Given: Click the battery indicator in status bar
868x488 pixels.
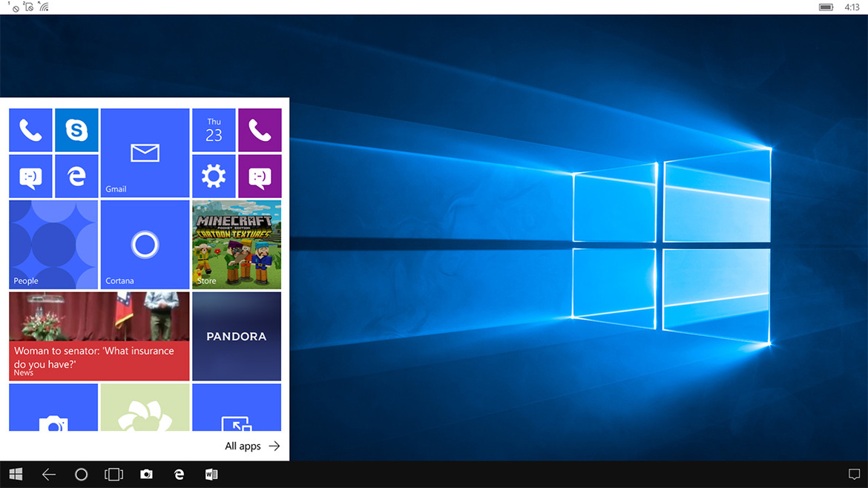Looking at the screenshot, I should click(x=826, y=7).
